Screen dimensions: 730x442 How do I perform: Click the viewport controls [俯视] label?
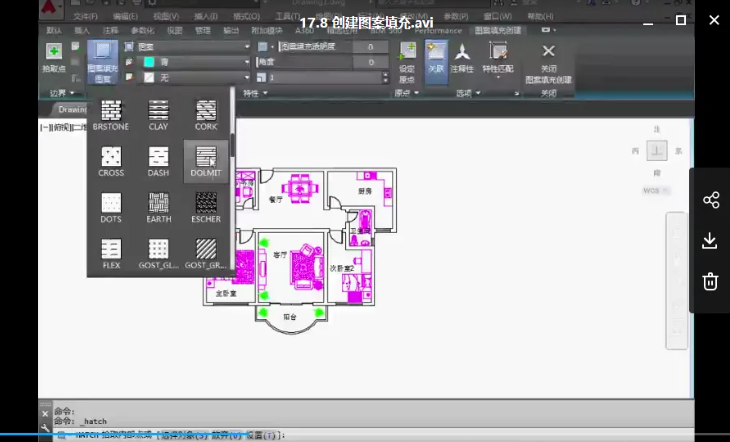(61, 127)
